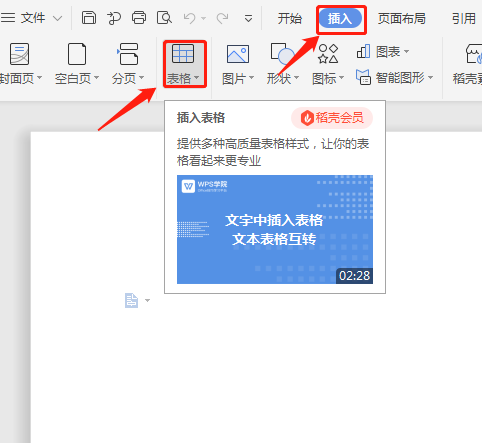Expand the 封面页 dropdown arrow
The height and width of the screenshot is (443, 482).
(39, 78)
